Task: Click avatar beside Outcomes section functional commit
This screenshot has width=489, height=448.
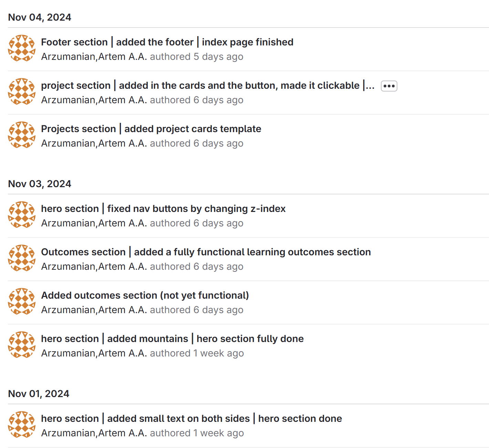Action: tap(22, 258)
